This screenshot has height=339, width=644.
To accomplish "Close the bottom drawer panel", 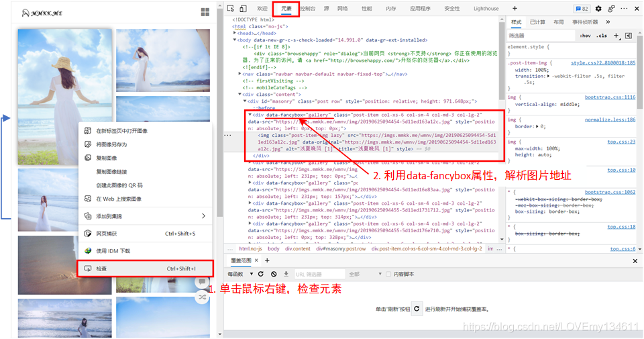I will [x=635, y=261].
